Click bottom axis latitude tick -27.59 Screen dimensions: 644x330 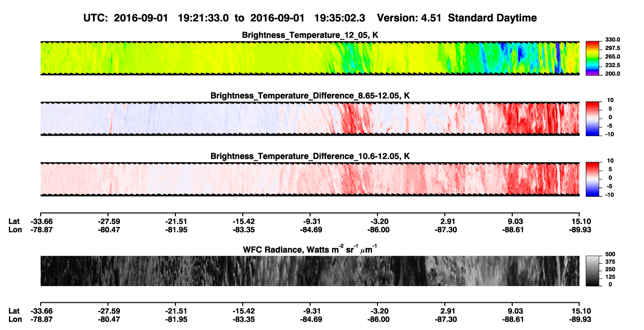(108, 311)
